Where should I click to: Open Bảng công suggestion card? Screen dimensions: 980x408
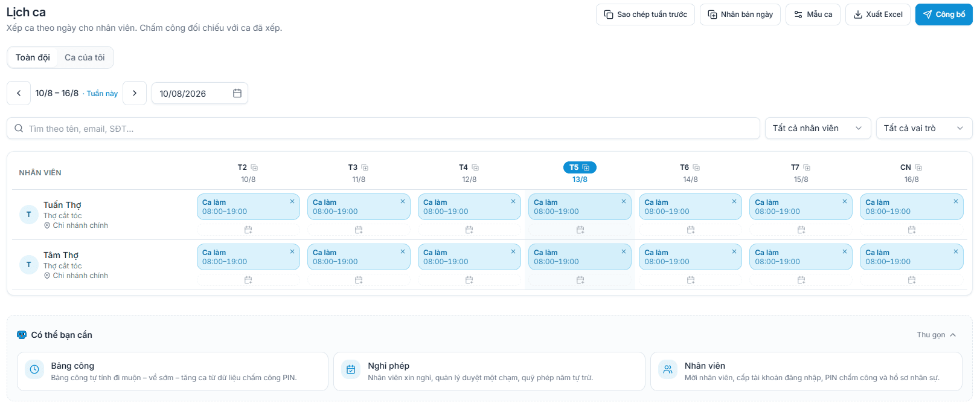173,371
